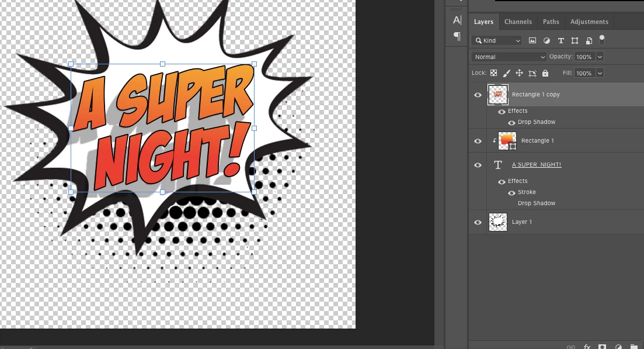Open the Fill slider dropdown arrow
644x349 pixels.
[x=600, y=73]
